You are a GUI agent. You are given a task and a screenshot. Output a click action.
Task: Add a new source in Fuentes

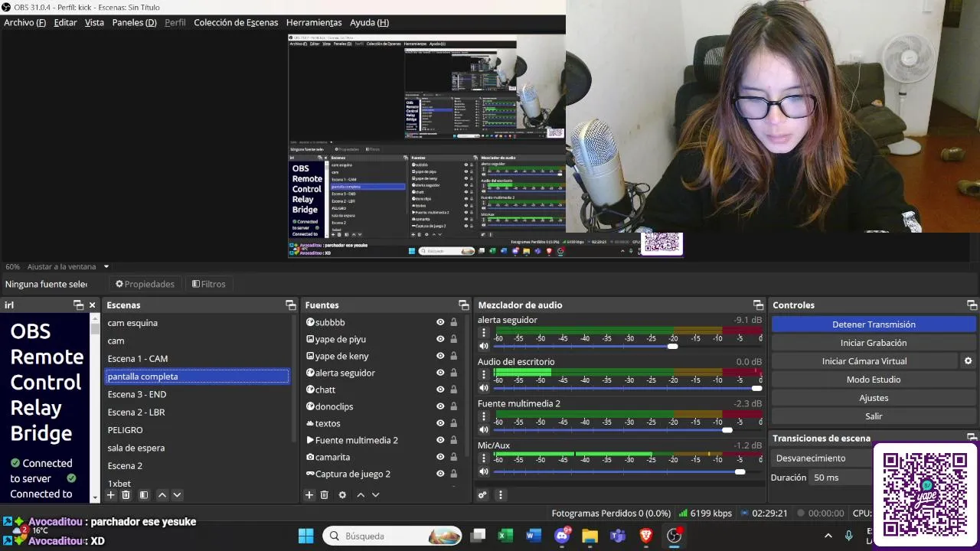pyautogui.click(x=309, y=495)
